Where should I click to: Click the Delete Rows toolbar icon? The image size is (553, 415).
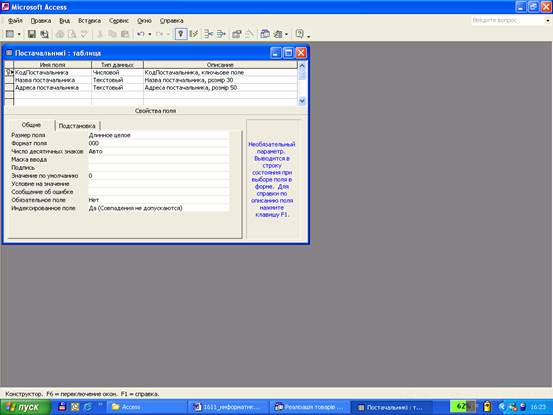tap(221, 34)
